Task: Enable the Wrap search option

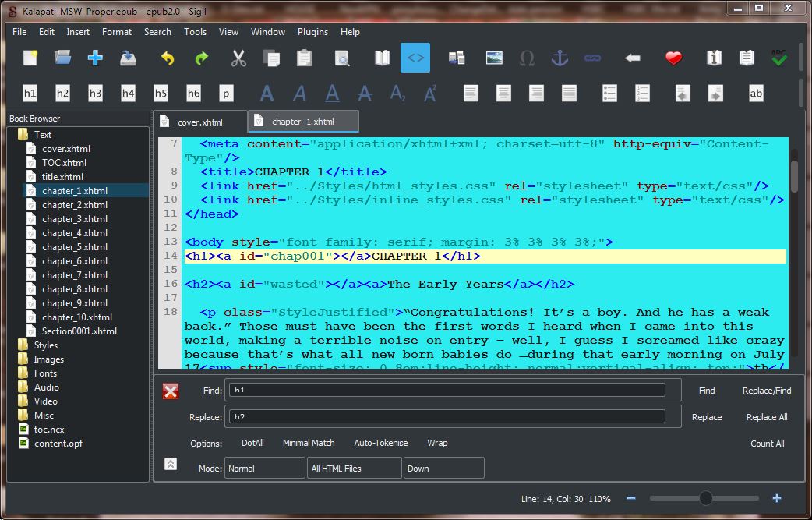Action: [x=437, y=443]
